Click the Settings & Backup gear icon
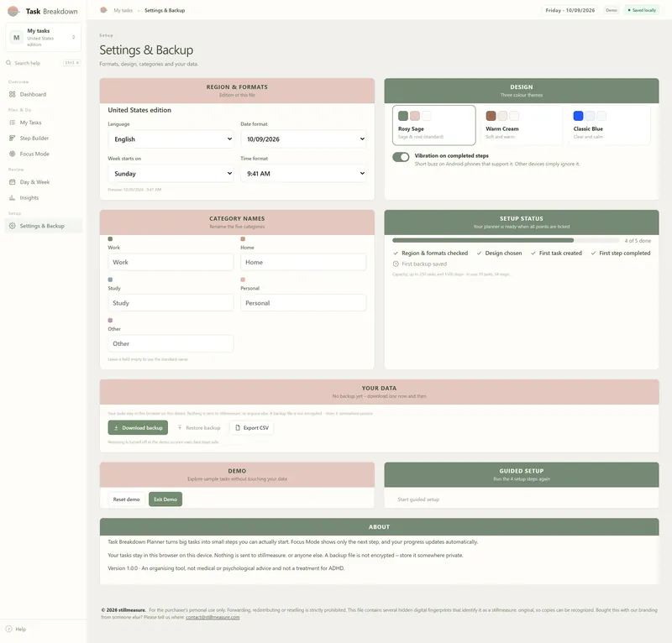Image resolution: width=672 pixels, height=643 pixels. pyautogui.click(x=12, y=226)
